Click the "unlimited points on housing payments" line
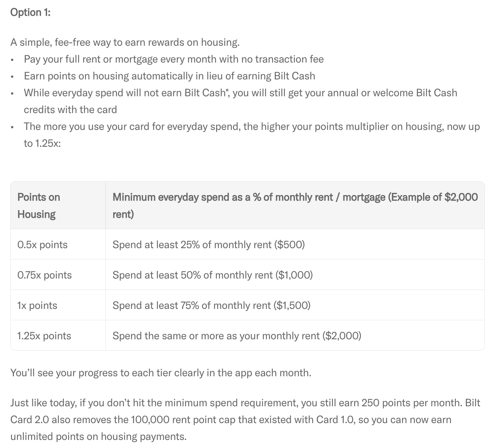The height and width of the screenshot is (448, 490). (x=99, y=437)
